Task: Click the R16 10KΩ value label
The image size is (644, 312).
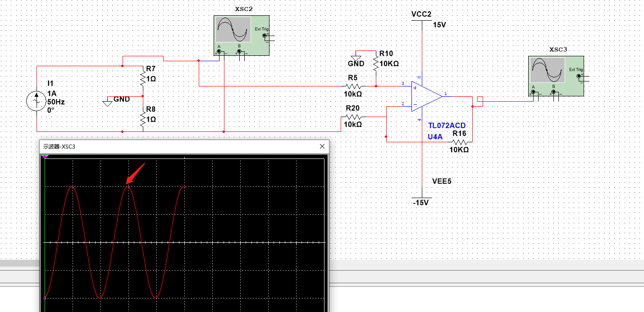Action: click(459, 149)
